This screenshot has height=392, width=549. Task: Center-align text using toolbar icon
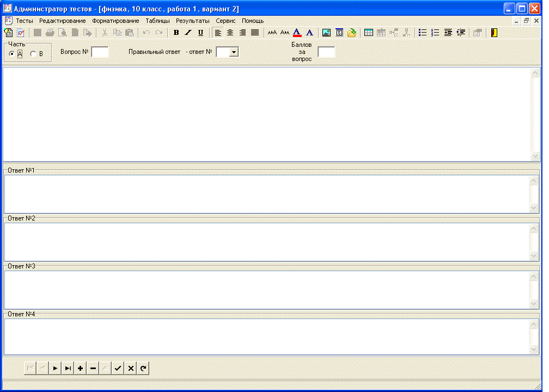coord(230,33)
